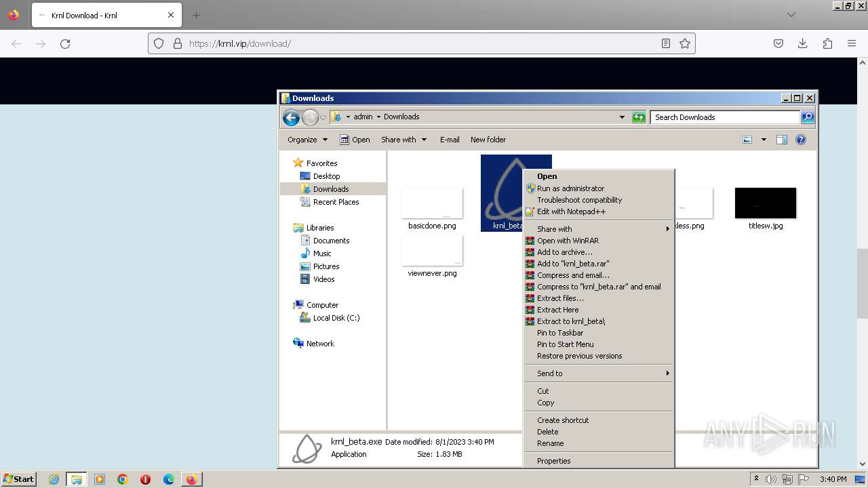The height and width of the screenshot is (488, 868).
Task: Click the Open toolbar button
Action: click(x=355, y=140)
